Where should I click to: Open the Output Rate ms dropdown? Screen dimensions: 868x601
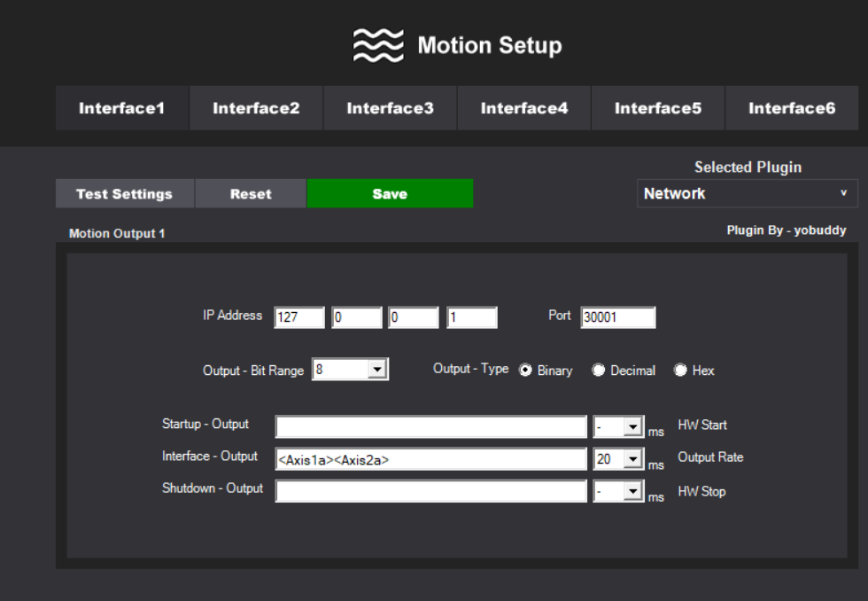[632, 459]
